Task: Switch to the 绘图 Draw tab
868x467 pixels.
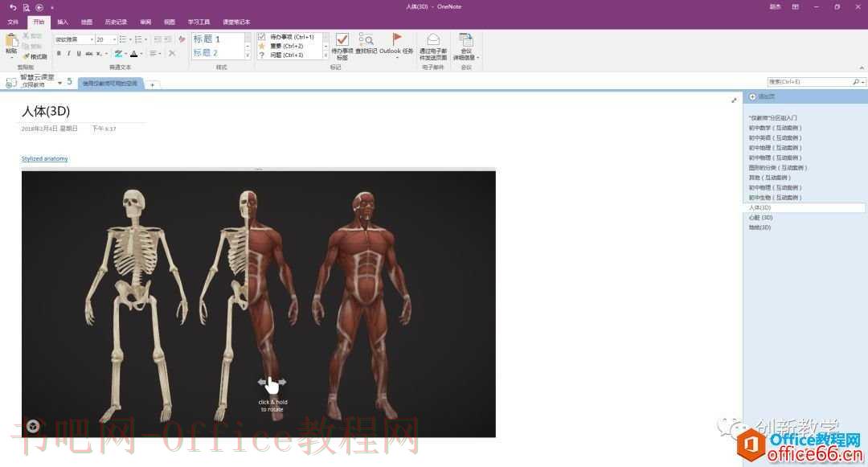Action: point(87,23)
